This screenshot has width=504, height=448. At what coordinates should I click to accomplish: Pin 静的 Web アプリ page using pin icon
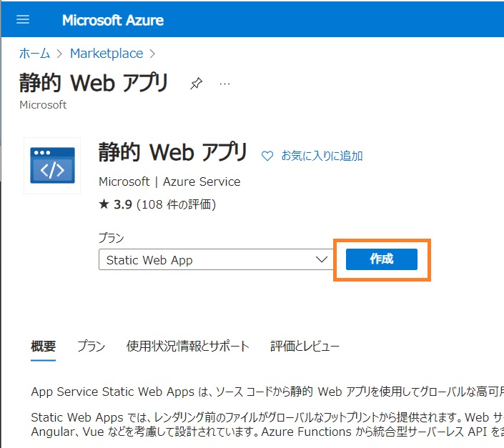196,84
